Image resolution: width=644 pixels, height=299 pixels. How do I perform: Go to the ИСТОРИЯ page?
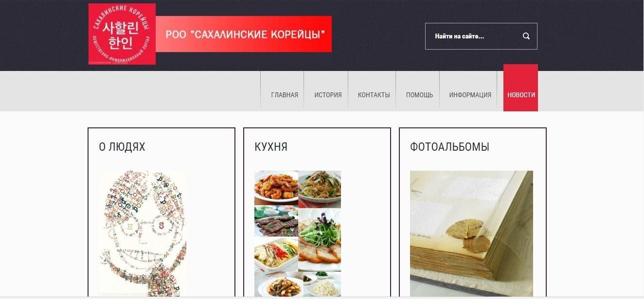click(x=328, y=95)
